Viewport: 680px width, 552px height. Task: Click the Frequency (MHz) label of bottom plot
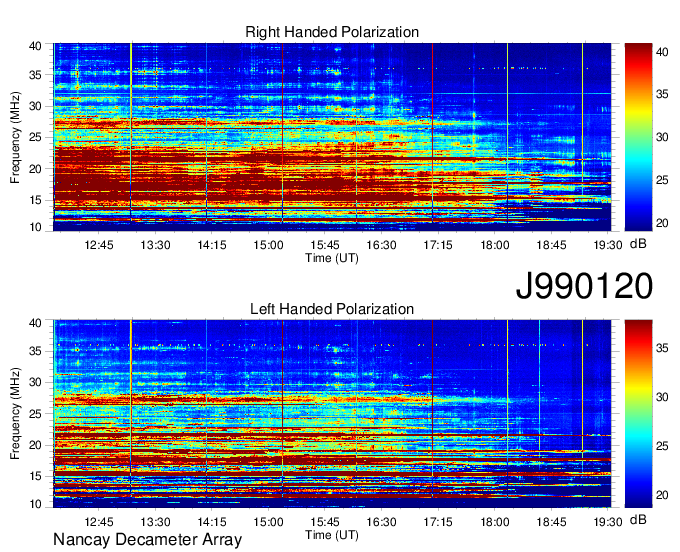[15, 414]
